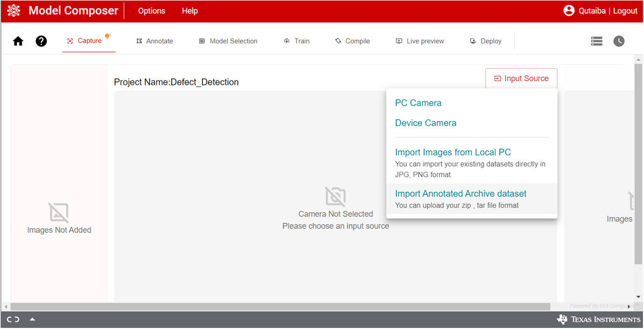
Task: Select the Train tab
Action: tap(297, 41)
